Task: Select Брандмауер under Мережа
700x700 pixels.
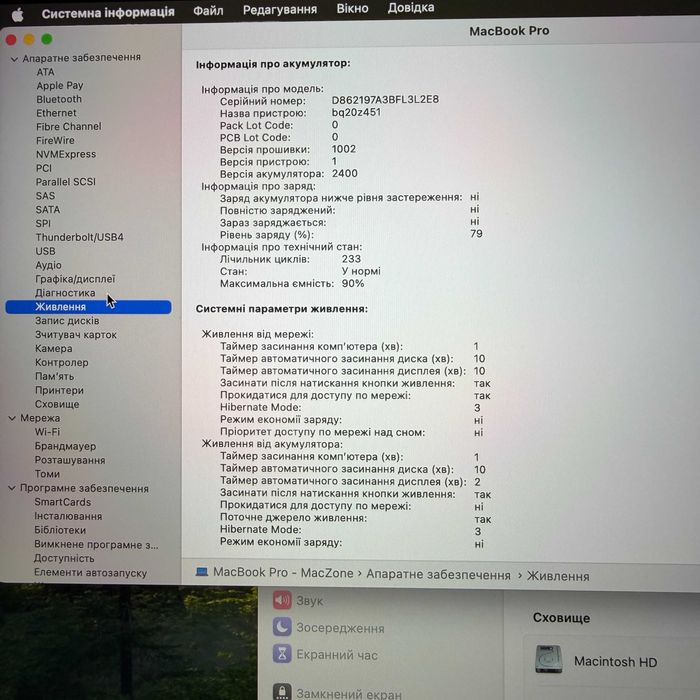Action: coord(65,446)
